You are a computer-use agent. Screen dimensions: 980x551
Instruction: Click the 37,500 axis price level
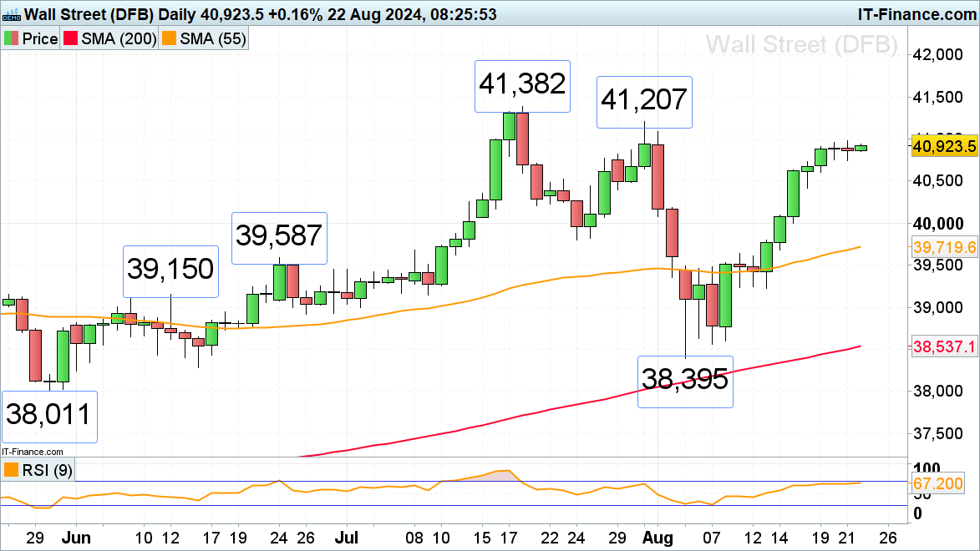click(x=938, y=433)
